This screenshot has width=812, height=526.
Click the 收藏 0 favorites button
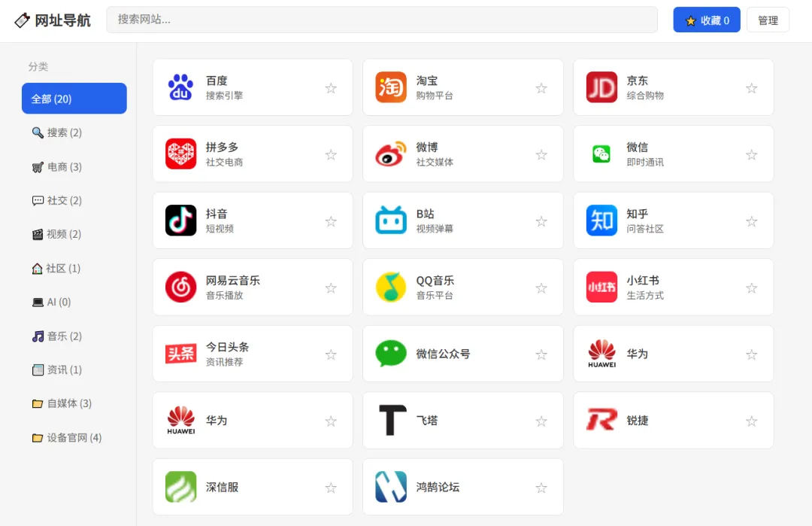coord(706,20)
